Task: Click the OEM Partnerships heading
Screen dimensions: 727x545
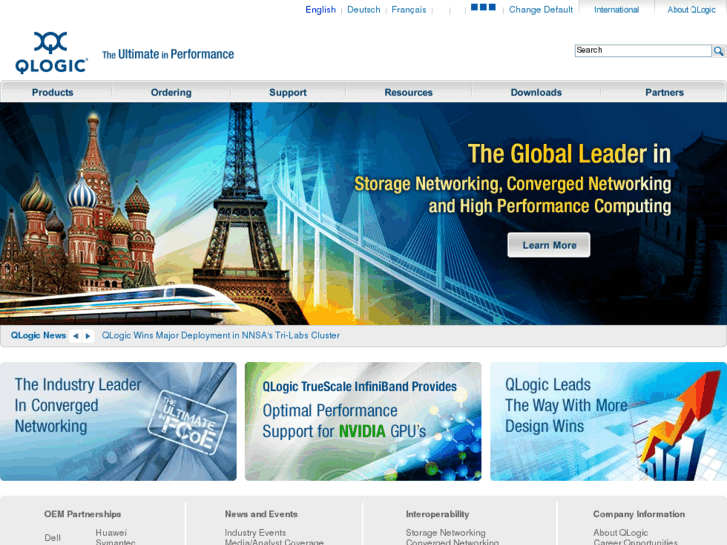Action: pyautogui.click(x=83, y=514)
